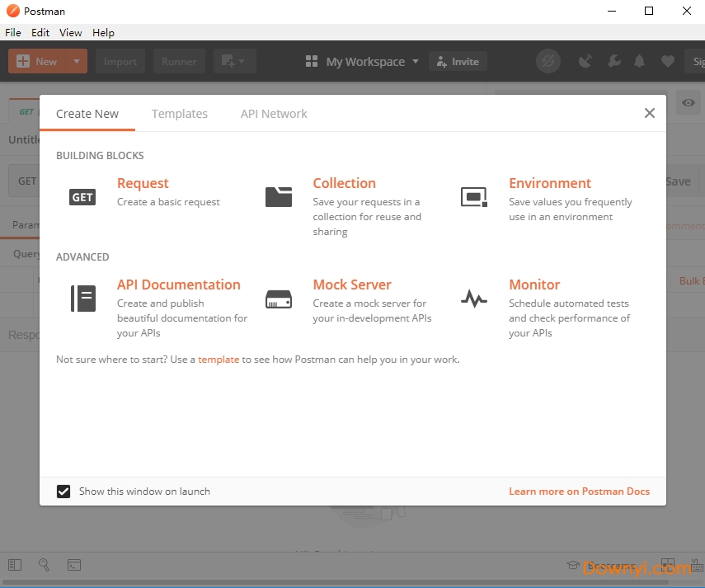The image size is (705, 588).
Task: Toggle the sync status icon
Action: tap(548, 61)
